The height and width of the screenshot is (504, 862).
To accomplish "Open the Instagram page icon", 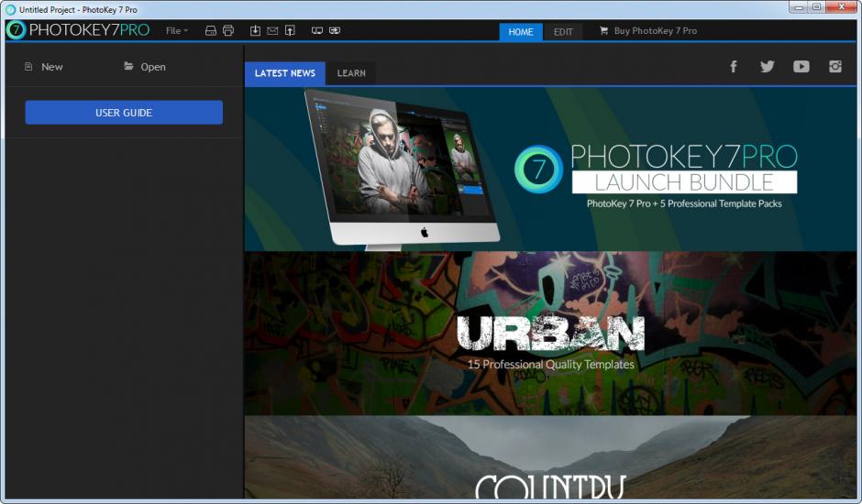I will click(x=835, y=67).
